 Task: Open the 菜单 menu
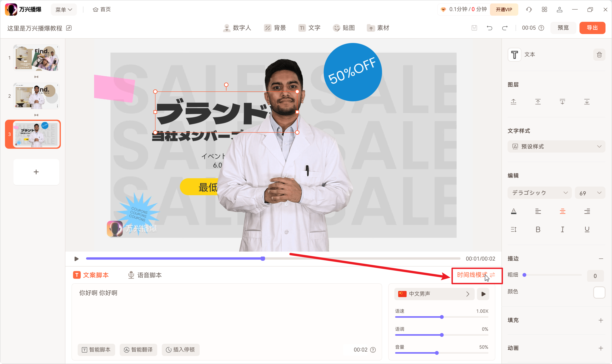pos(63,10)
